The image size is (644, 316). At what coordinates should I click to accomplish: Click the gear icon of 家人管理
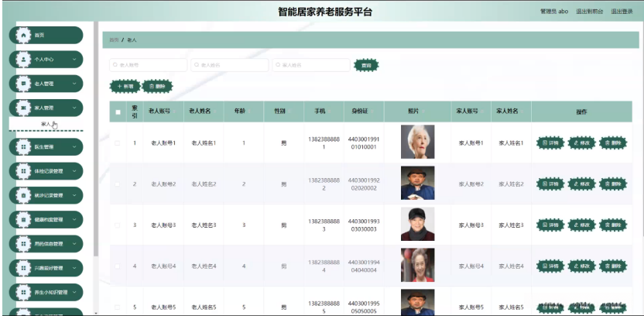point(23,108)
